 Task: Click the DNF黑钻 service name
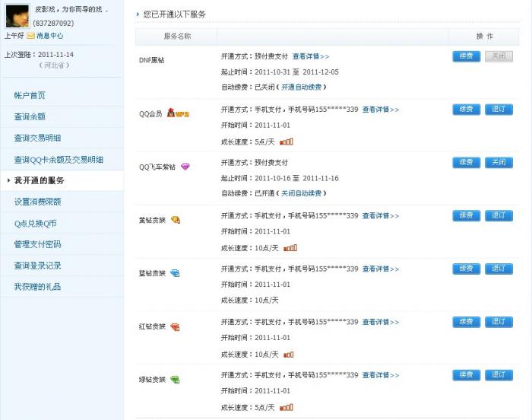(152, 60)
